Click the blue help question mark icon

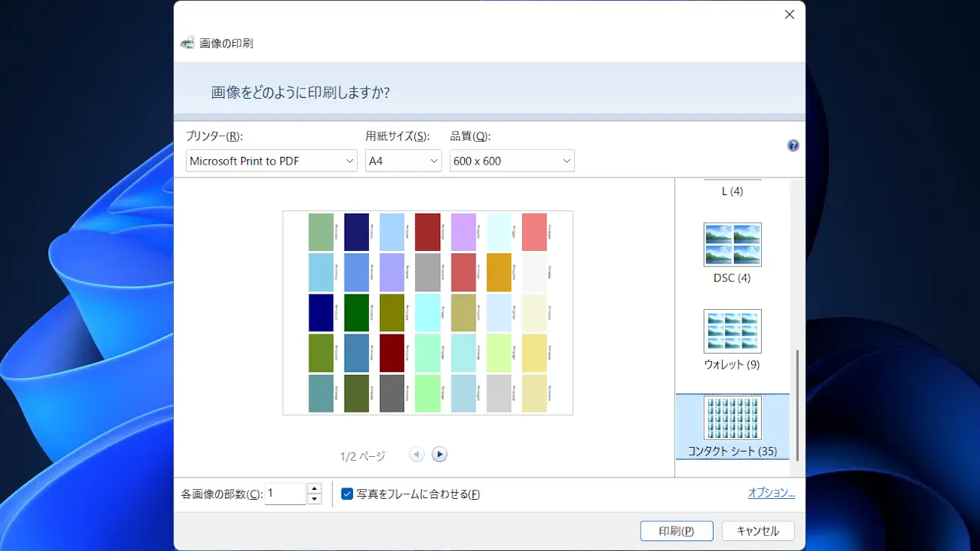[793, 145]
